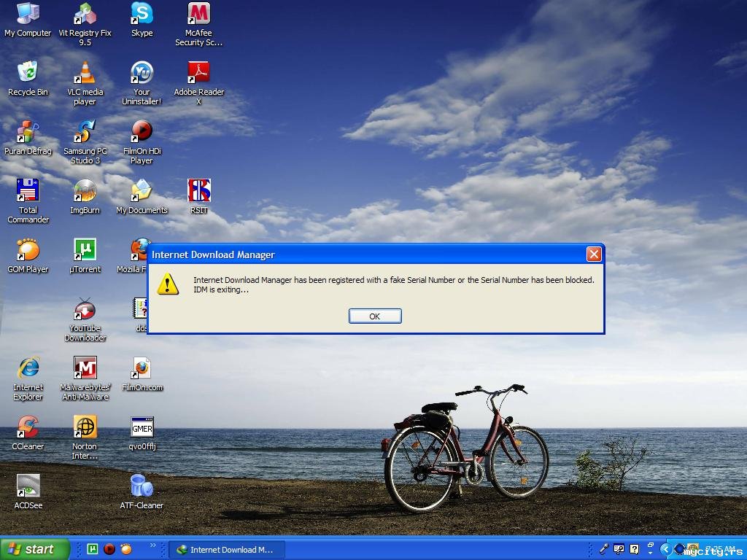Select the Malwarebytes' Anti-Malware shortcut
The image size is (747, 560).
pyautogui.click(x=85, y=378)
